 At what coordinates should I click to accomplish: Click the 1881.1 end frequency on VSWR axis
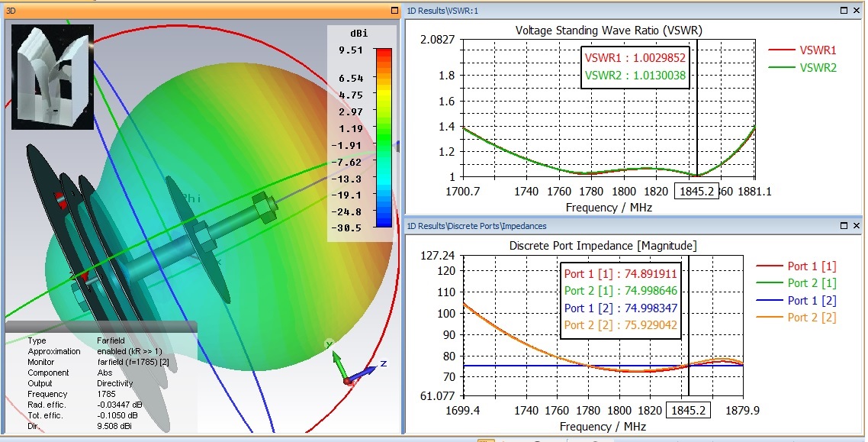click(x=755, y=192)
